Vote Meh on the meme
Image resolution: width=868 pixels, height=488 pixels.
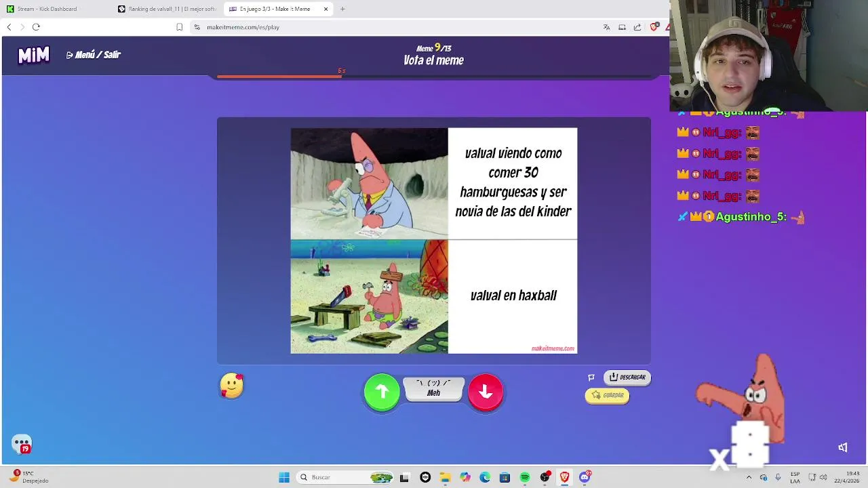pyautogui.click(x=433, y=388)
